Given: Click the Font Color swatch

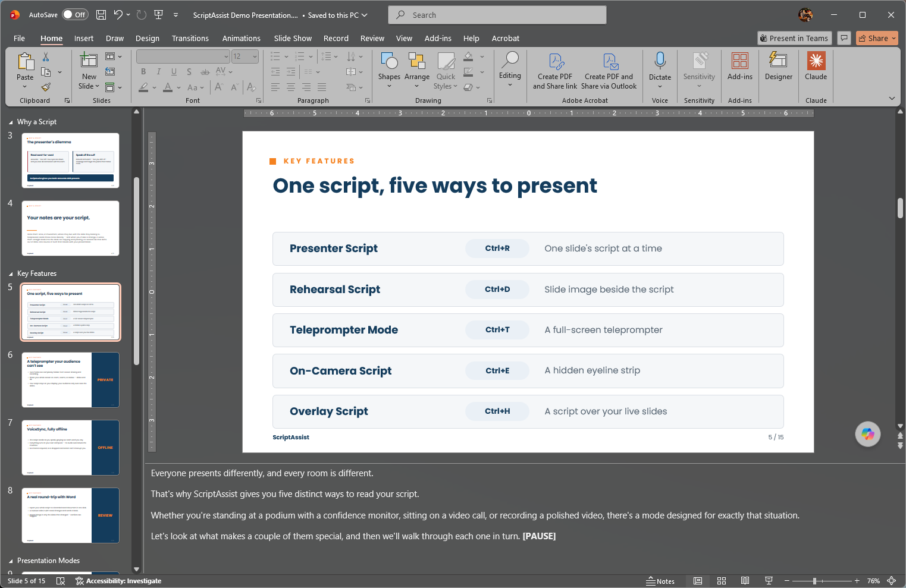Looking at the screenshot, I should point(168,87).
